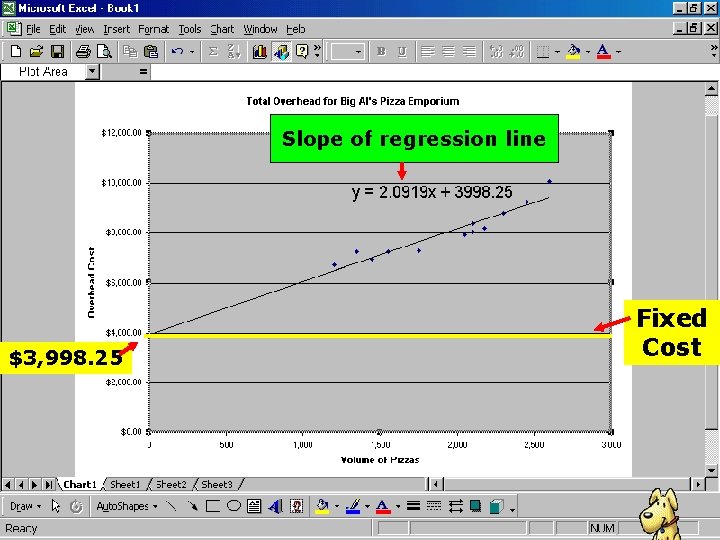Switch to the Sheet3 tab
This screenshot has width=720, height=540.
point(217,484)
